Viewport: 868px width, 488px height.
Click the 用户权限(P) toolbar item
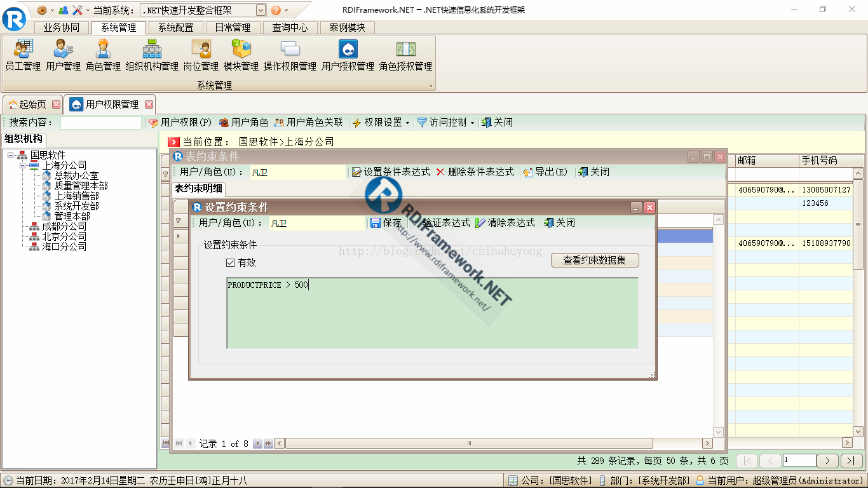tap(180, 123)
